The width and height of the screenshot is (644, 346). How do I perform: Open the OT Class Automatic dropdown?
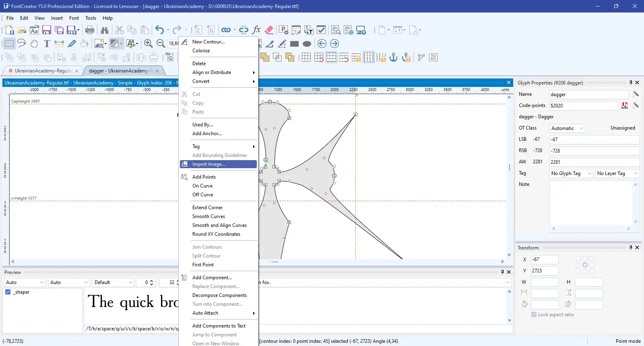pos(568,128)
